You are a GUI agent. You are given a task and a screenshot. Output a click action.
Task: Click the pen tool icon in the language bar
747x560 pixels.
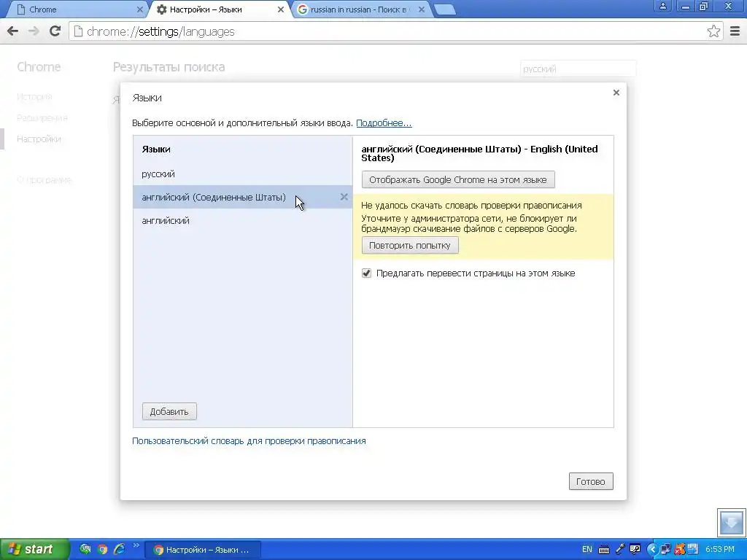coord(620,550)
